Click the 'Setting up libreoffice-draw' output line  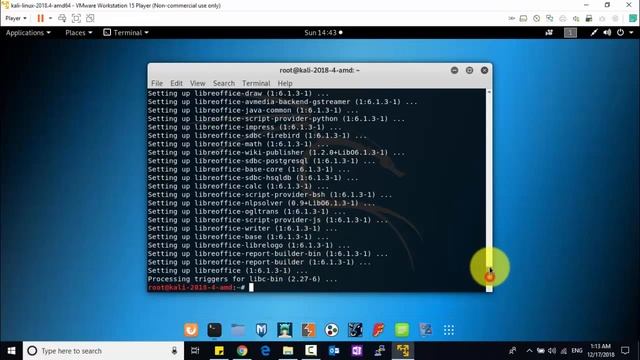coord(238,93)
